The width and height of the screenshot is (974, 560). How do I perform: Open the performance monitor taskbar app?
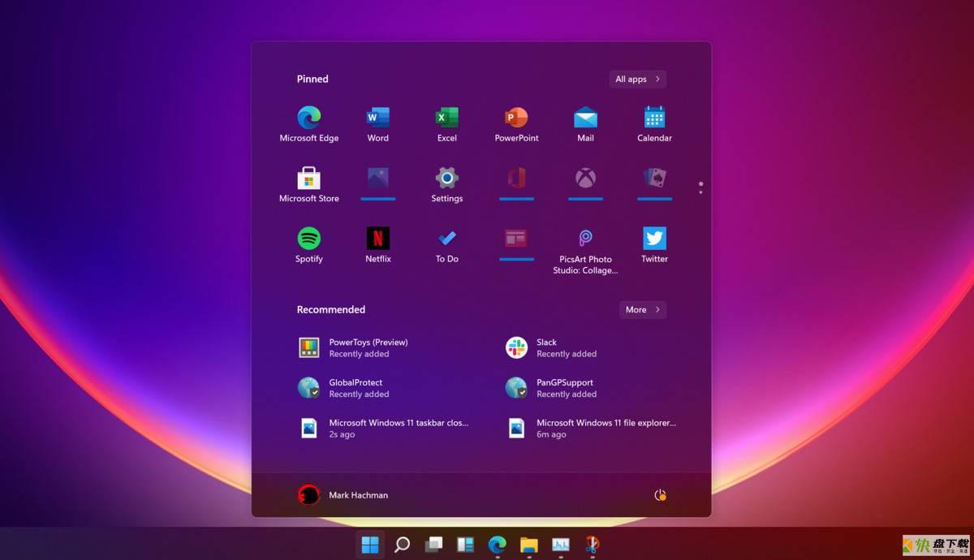[561, 544]
